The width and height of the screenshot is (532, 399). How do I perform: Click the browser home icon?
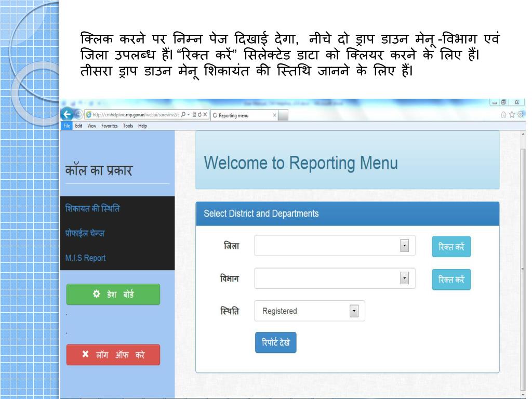coord(503,115)
